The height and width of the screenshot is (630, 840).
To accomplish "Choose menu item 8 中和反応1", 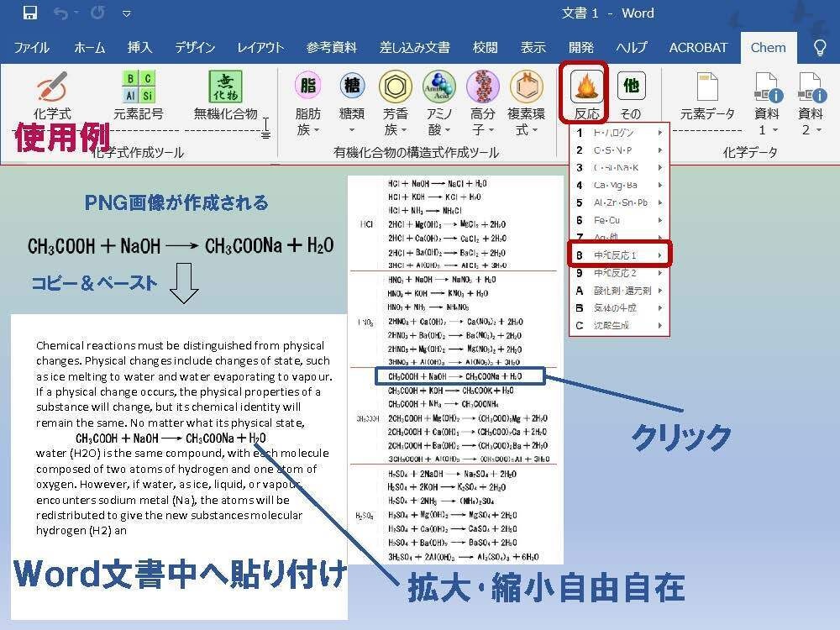I will [x=619, y=255].
